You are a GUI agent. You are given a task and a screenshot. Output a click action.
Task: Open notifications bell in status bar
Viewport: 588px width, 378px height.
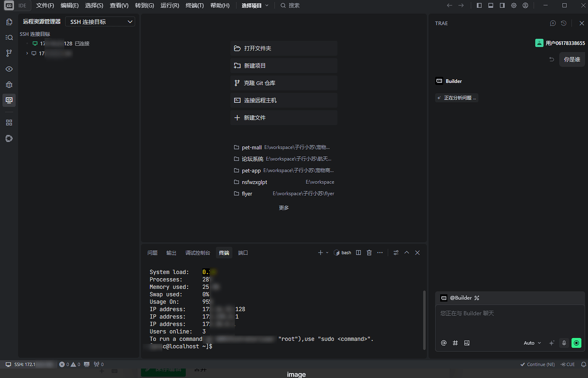click(x=583, y=364)
